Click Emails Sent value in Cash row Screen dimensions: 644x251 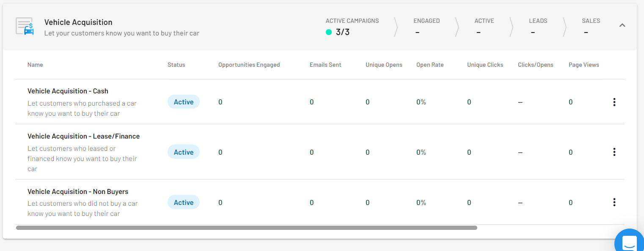[x=312, y=102]
